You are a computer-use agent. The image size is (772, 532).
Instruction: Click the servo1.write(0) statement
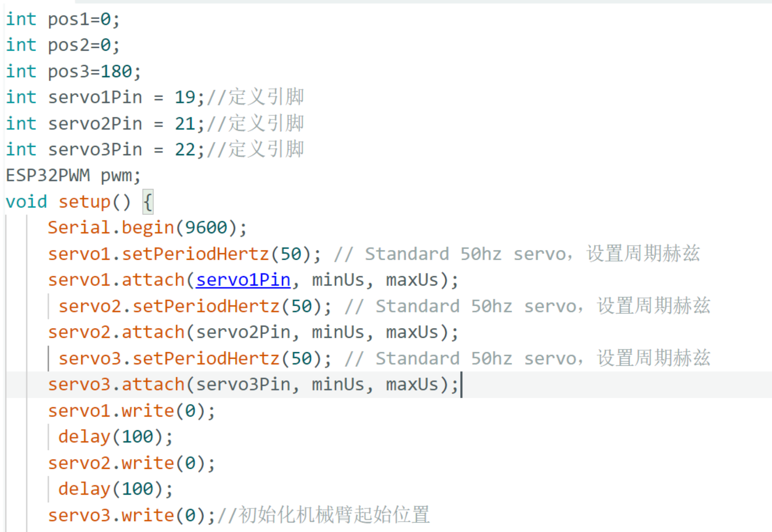click(x=132, y=411)
